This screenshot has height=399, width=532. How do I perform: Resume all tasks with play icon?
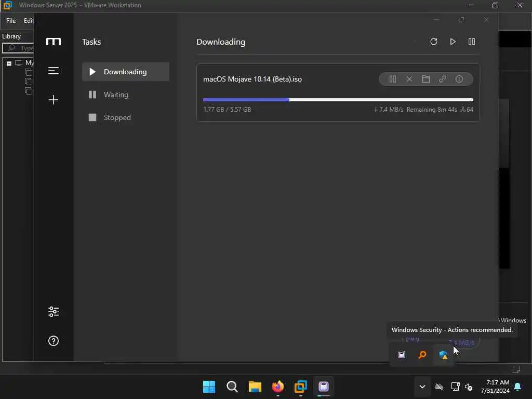click(453, 42)
